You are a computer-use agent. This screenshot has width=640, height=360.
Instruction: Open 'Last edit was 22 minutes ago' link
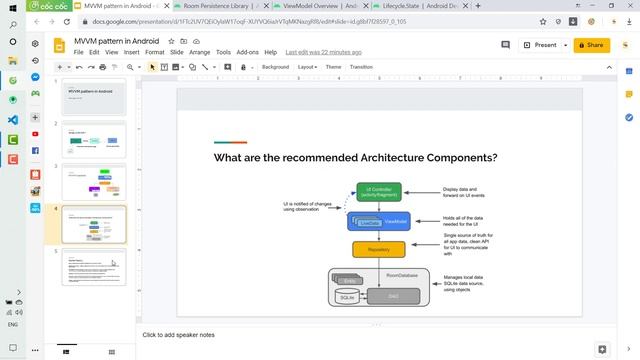click(x=323, y=52)
